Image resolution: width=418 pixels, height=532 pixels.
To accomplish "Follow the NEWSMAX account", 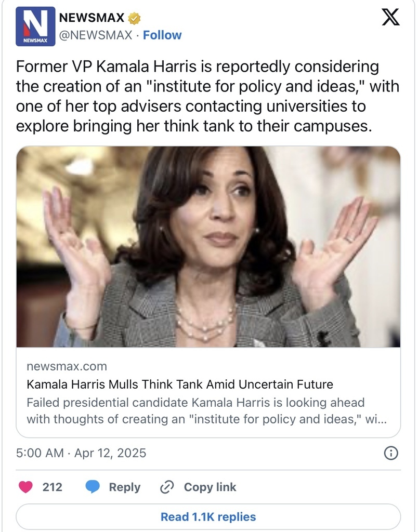I will pyautogui.click(x=162, y=35).
